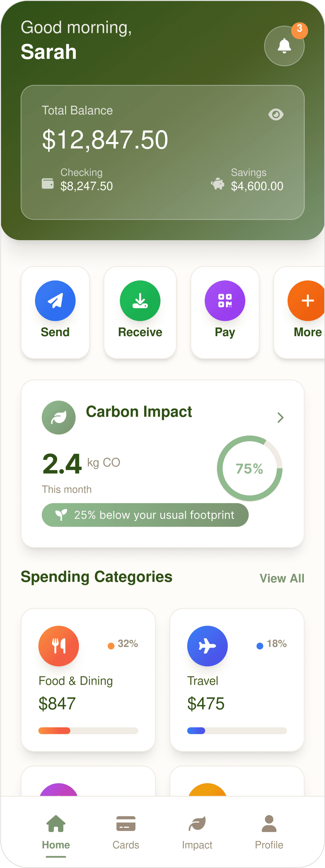Open the purple Pay QR code icon
This screenshot has width=325, height=868.
tap(225, 300)
